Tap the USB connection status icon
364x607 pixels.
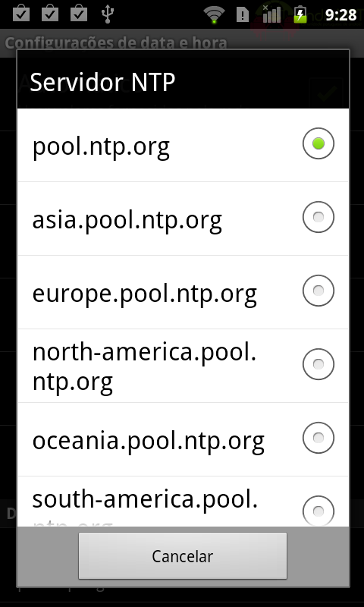click(108, 14)
